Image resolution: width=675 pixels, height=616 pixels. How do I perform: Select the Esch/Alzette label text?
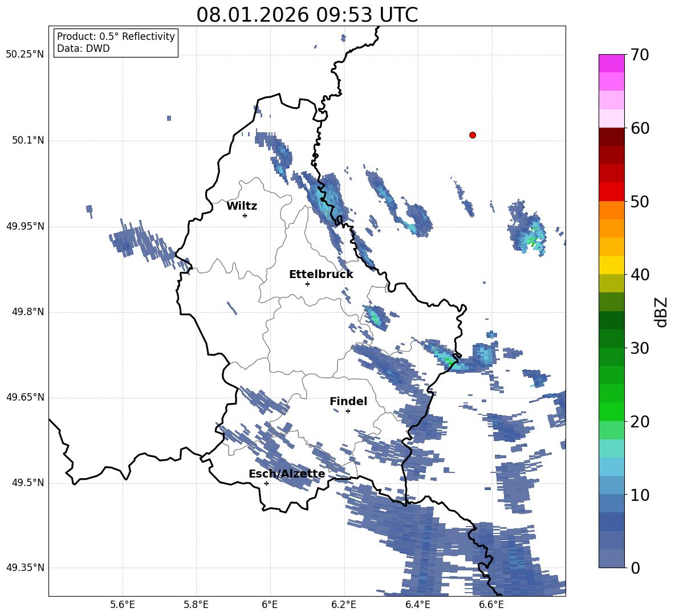coord(287,474)
